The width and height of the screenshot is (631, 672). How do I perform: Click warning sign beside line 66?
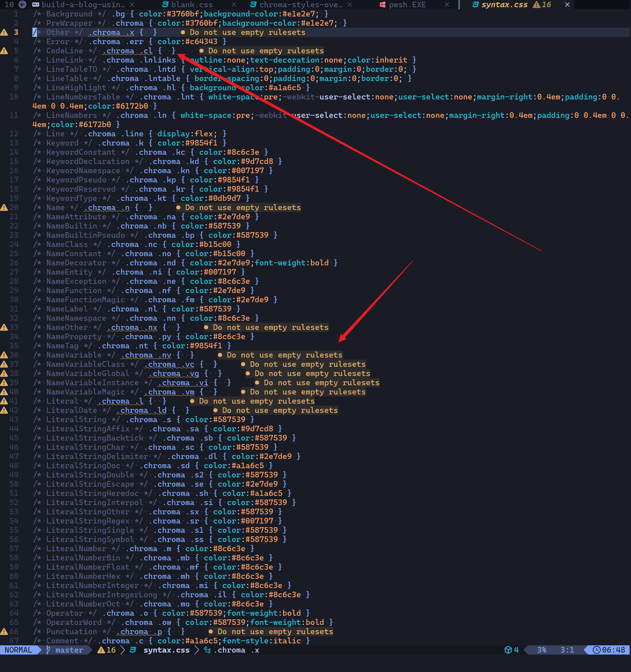pos(4,632)
